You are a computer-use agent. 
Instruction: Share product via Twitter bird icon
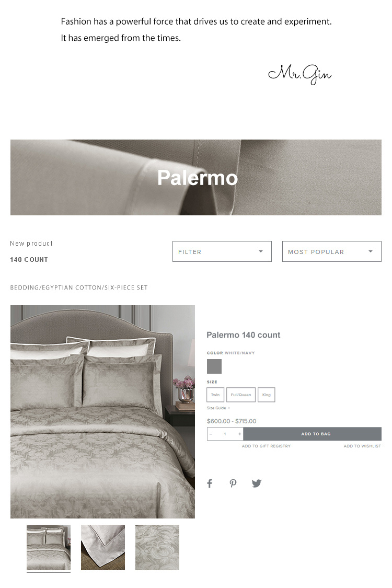tap(257, 483)
